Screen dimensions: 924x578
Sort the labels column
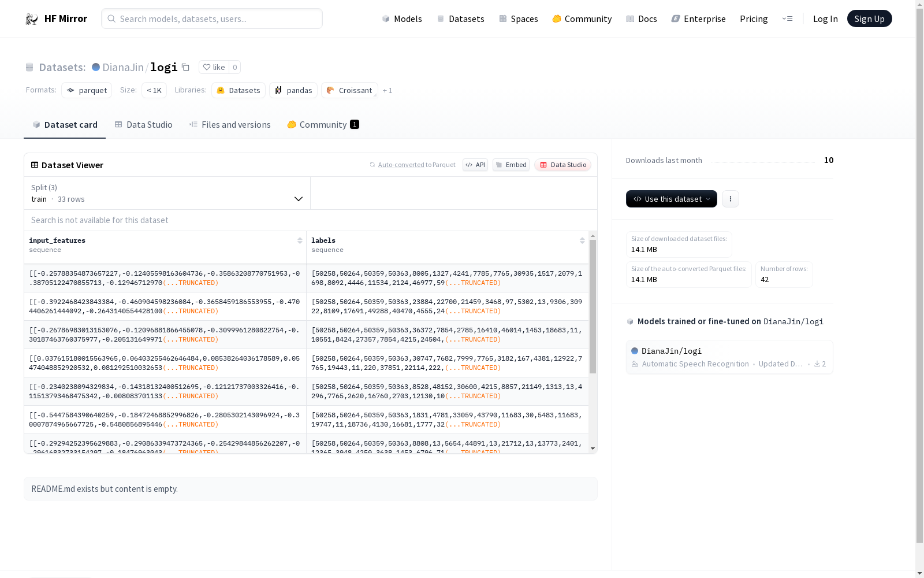click(582, 240)
